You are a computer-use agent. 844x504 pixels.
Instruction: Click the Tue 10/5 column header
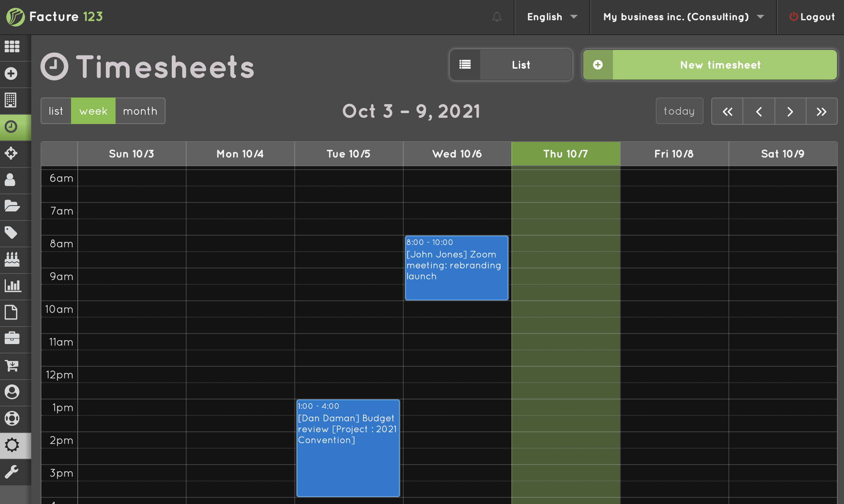tap(349, 154)
